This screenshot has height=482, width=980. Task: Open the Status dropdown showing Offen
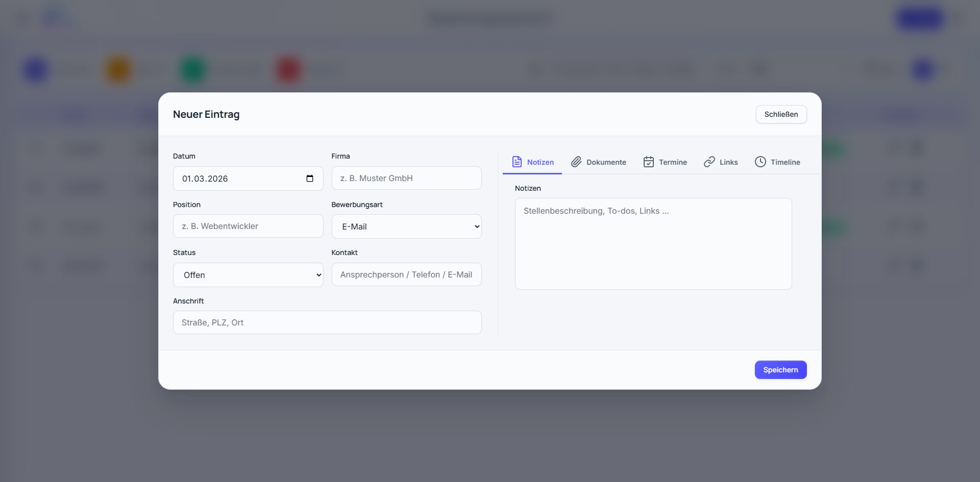[x=248, y=275]
